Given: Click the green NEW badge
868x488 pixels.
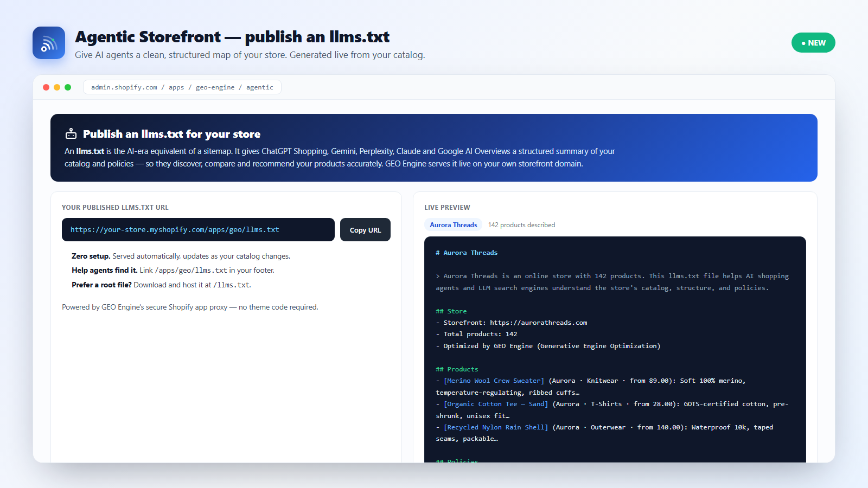Looking at the screenshot, I should (813, 43).
